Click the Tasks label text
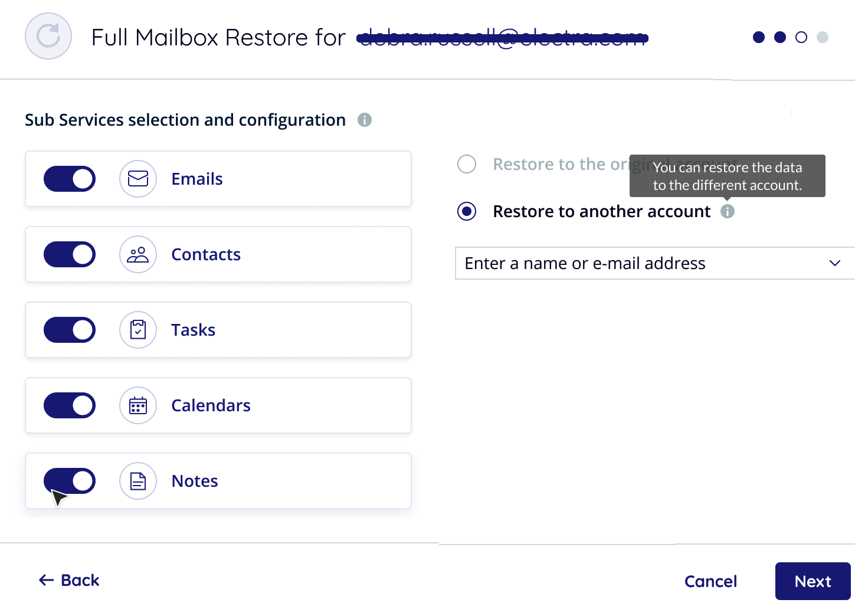The width and height of the screenshot is (855, 616). click(194, 330)
